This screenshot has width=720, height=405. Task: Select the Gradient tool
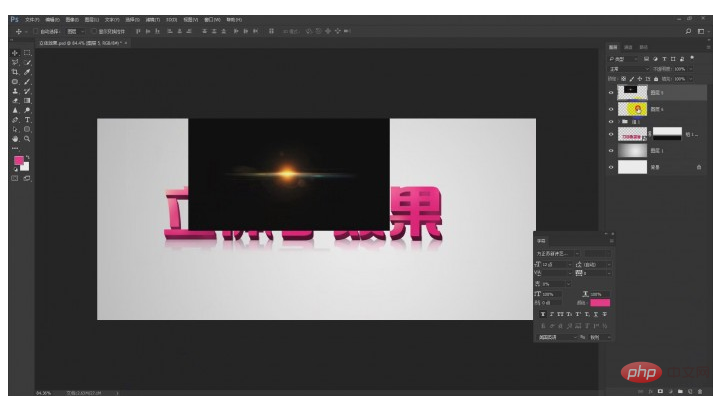27,101
